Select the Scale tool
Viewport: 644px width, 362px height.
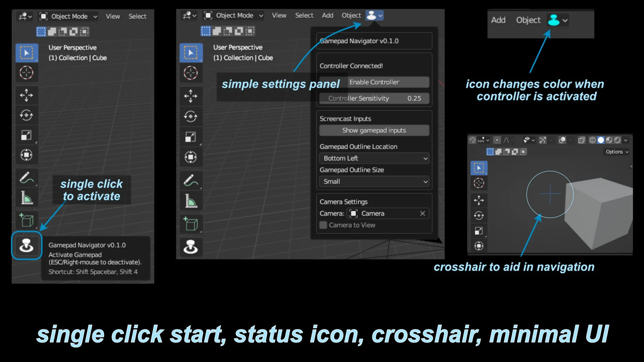point(27,135)
